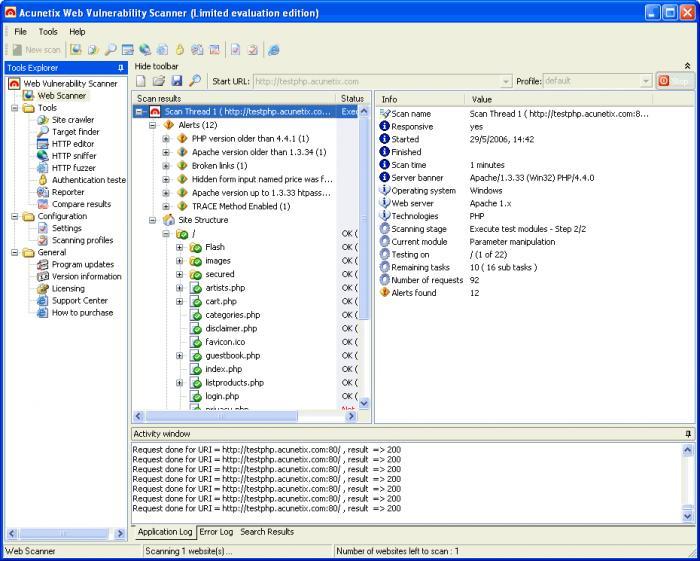The height and width of the screenshot is (561, 700).
Task: Pin the Tools Explorer panel
Action: pos(121,68)
